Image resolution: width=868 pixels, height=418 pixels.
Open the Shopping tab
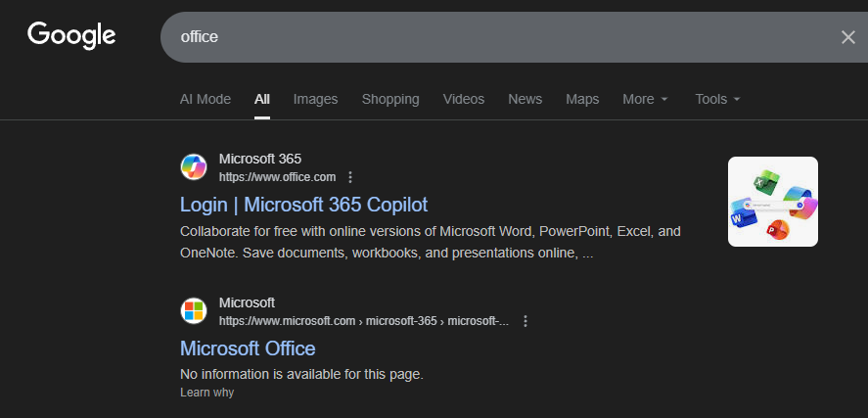point(390,99)
